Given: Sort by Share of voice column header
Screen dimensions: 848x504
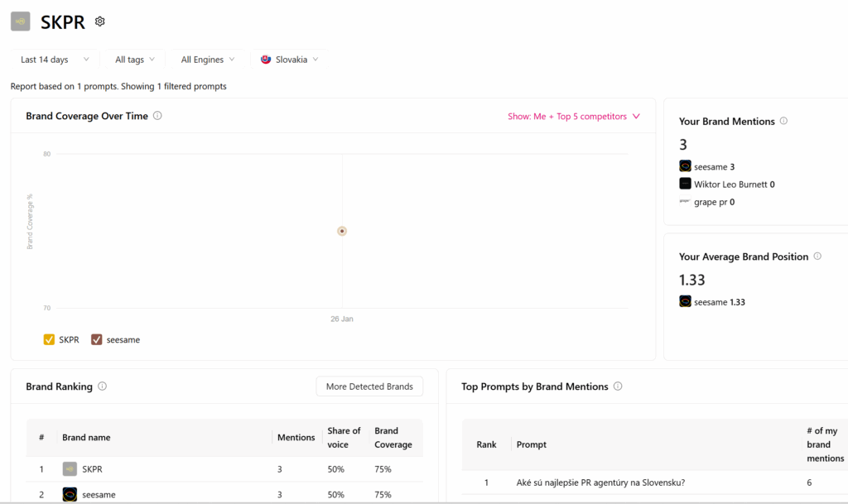Looking at the screenshot, I should click(x=344, y=438).
